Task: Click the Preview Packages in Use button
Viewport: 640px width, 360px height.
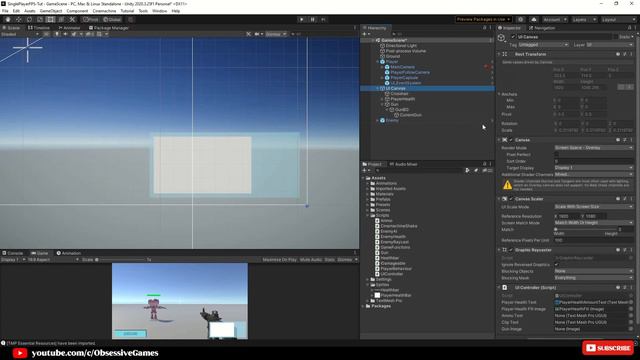Action: [483, 20]
